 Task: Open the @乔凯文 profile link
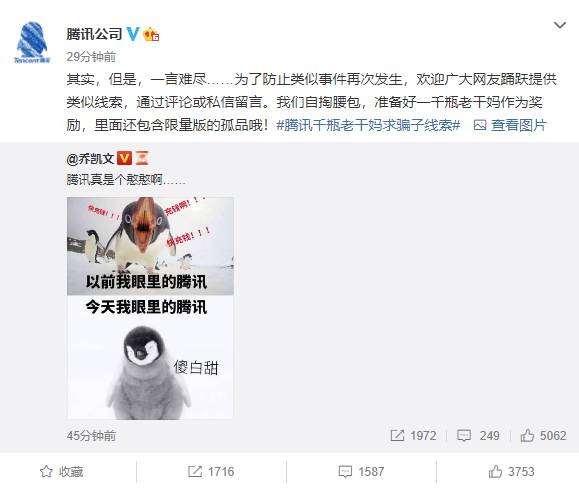pos(90,158)
